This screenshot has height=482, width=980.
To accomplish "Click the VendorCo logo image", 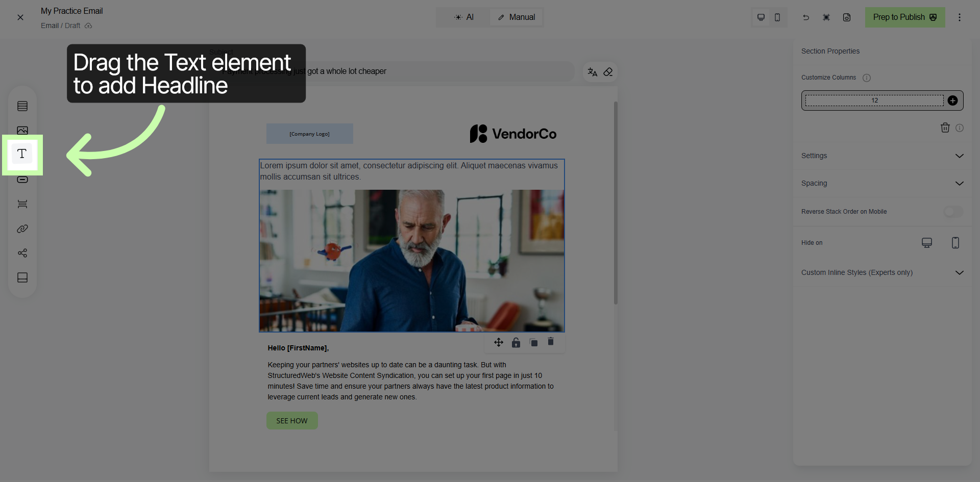I will (x=513, y=134).
